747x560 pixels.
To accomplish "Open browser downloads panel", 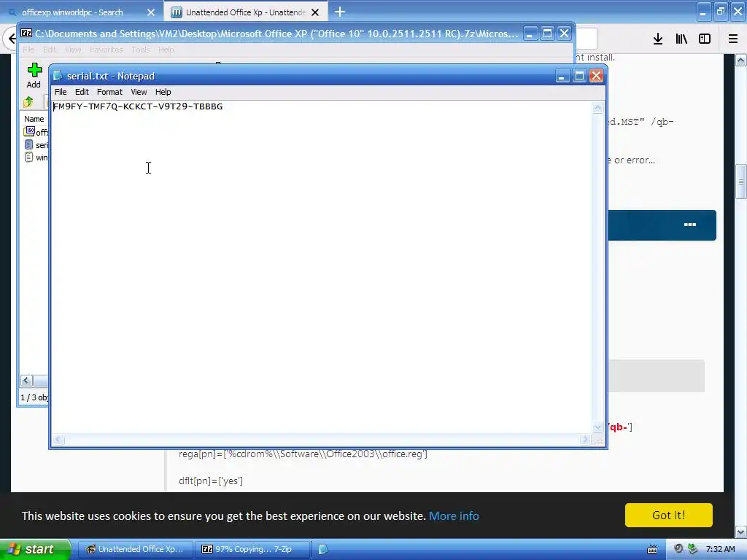I will (658, 39).
